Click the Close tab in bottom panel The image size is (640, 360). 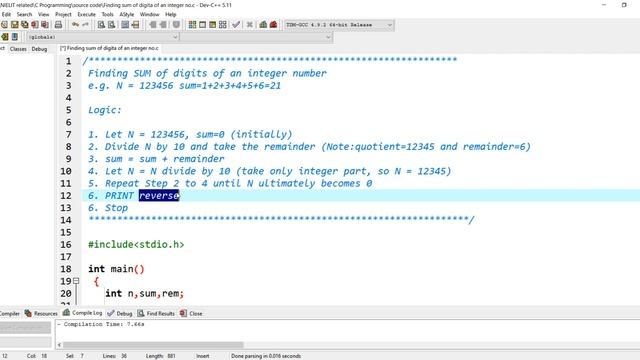[191, 313]
